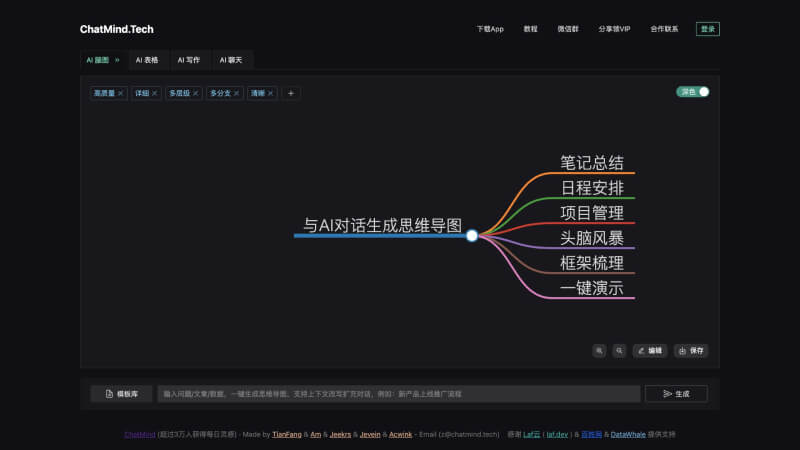
Task: Open 下载App in the top navigation
Action: [490, 29]
